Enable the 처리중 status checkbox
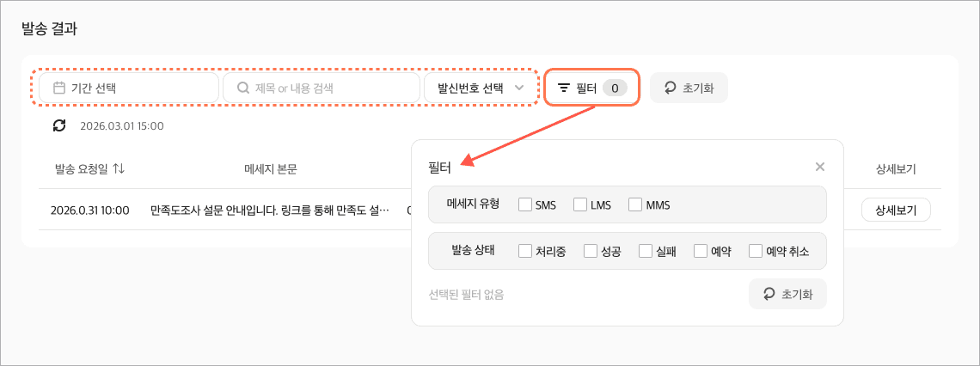 click(525, 251)
